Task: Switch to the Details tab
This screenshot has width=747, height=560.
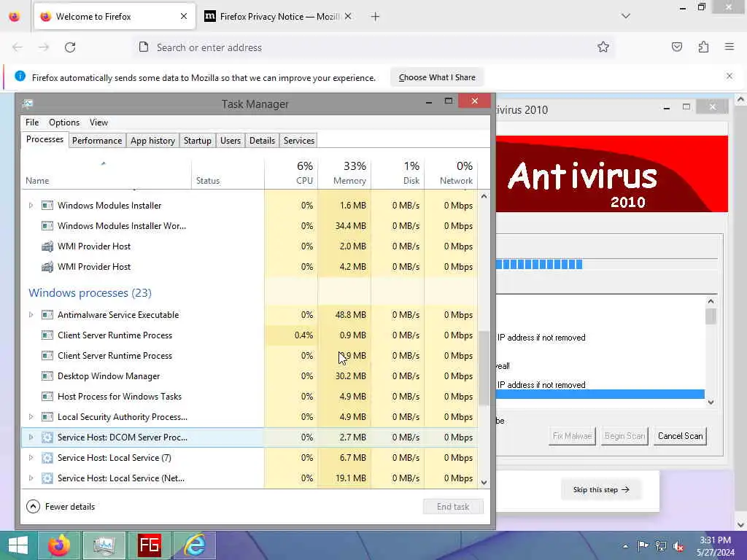Action: 262,141
